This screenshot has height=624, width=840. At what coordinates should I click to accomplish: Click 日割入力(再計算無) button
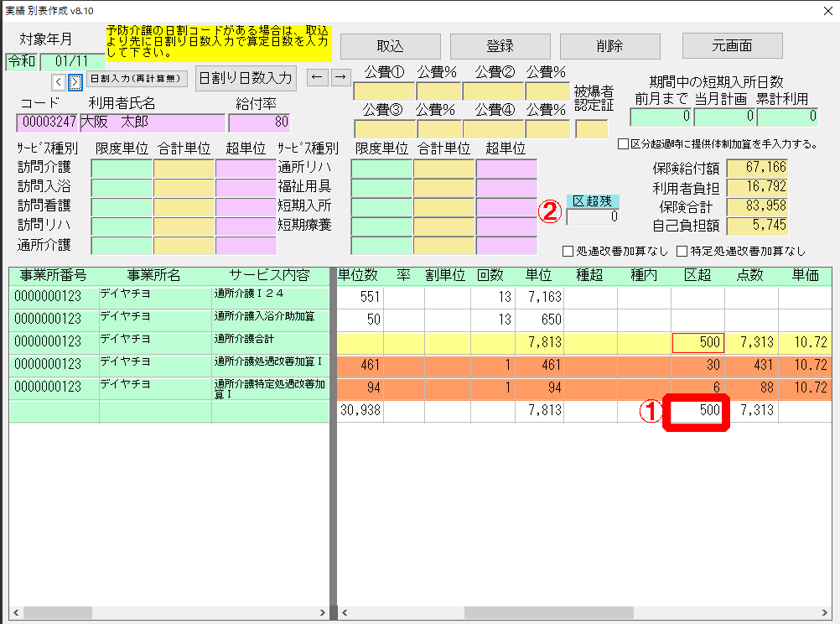click(x=137, y=80)
